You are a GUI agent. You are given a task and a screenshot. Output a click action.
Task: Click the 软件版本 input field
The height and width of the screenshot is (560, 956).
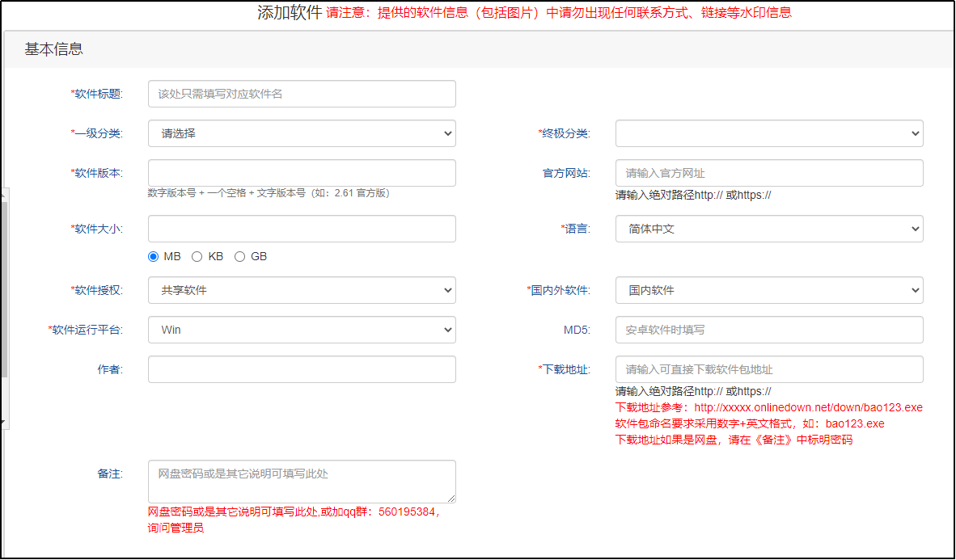coord(302,173)
